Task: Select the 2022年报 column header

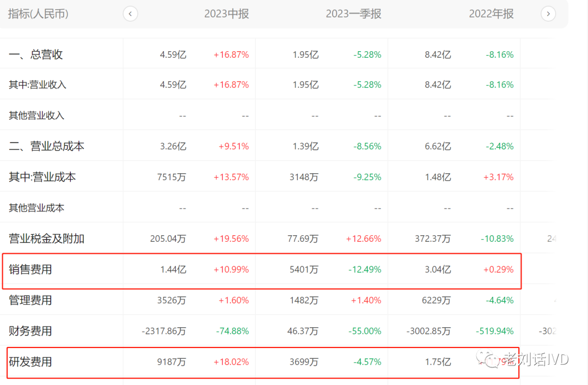Action: tap(491, 14)
